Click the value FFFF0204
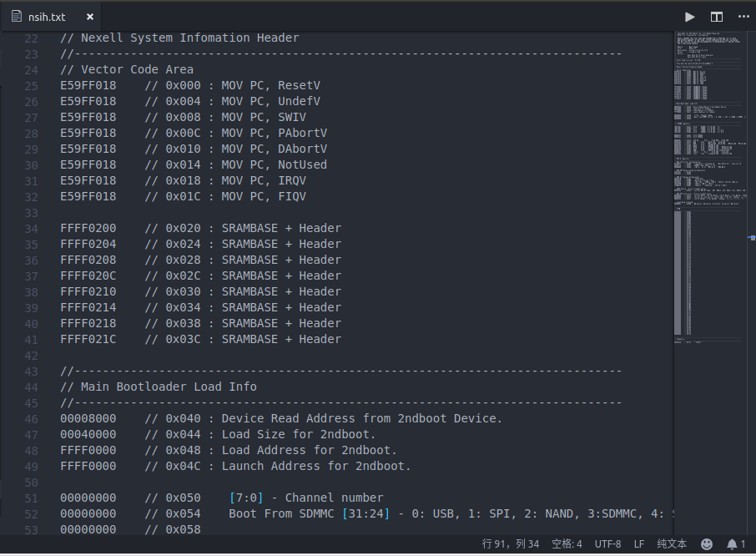Viewport: 756px width, 556px height. pos(88,244)
